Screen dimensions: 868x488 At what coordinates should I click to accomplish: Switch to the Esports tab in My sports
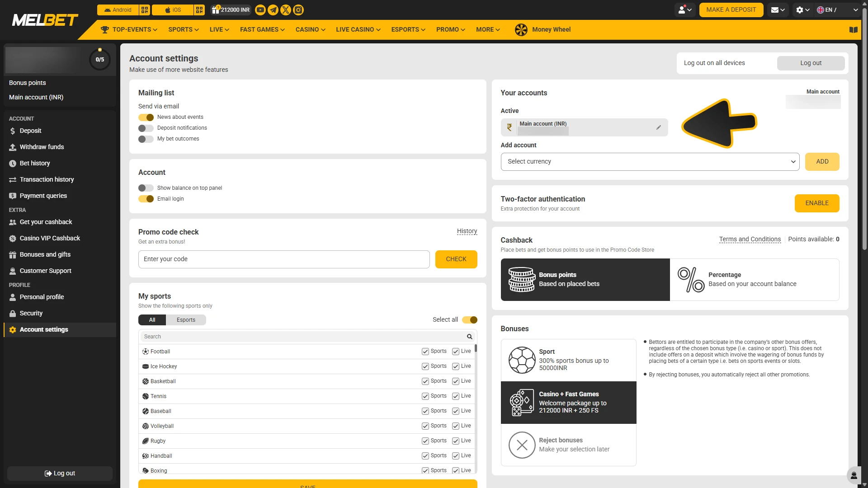click(186, 320)
